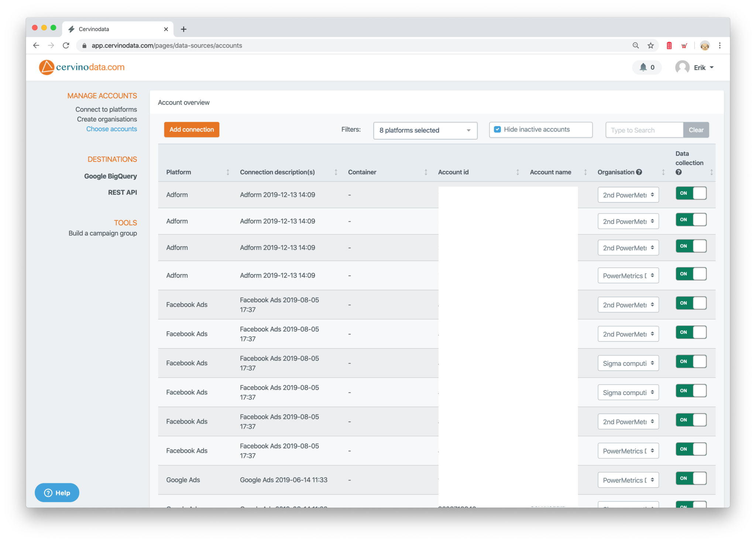This screenshot has width=756, height=542.
Task: Click the Organisation column help icon
Action: coord(639,172)
